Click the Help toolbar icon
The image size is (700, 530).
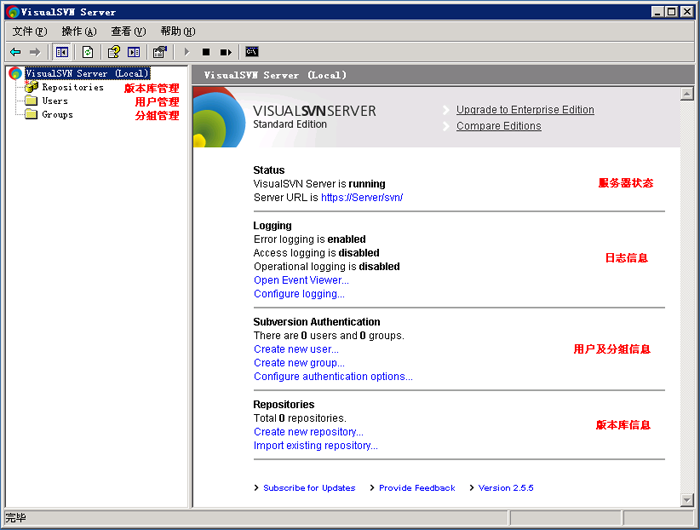[114, 52]
